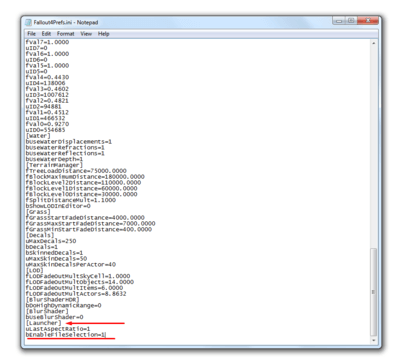This screenshot has width=403, height=360.
Task: Click the fGrassStartFadeDistance=4000.0000 line
Action: pyautogui.click(x=85, y=218)
